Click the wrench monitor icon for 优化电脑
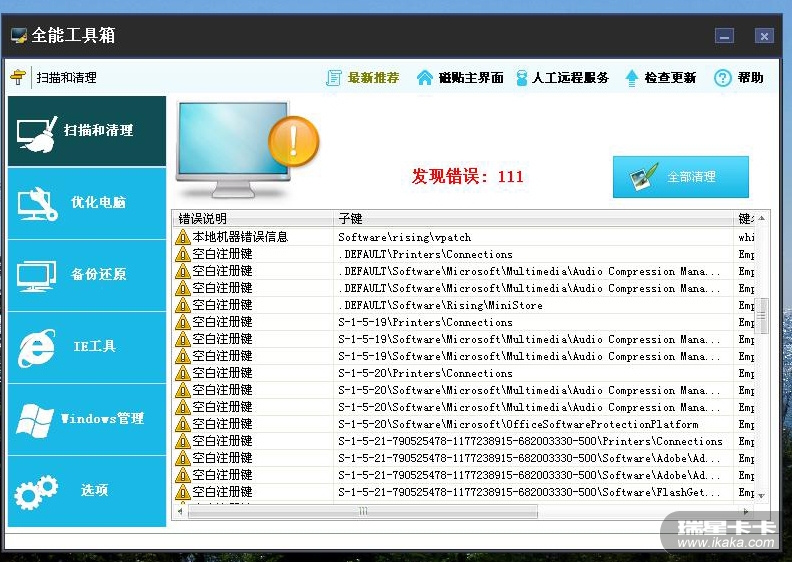 (37, 205)
